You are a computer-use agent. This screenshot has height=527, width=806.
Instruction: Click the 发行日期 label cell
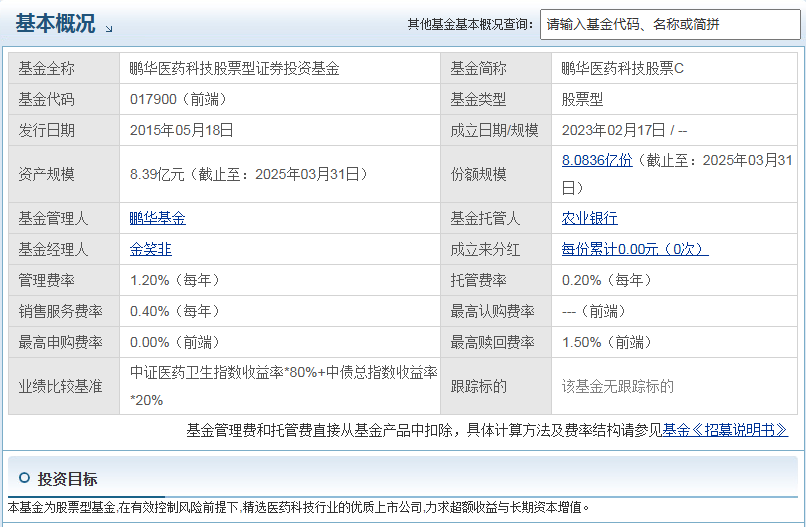click(x=64, y=130)
